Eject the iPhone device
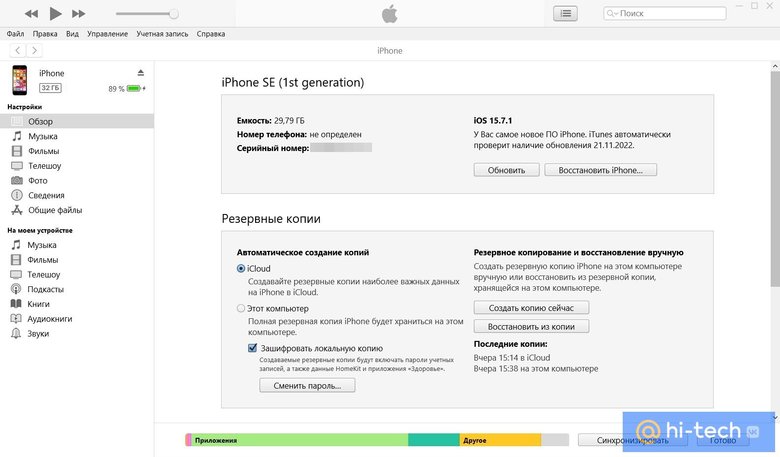 tap(141, 73)
